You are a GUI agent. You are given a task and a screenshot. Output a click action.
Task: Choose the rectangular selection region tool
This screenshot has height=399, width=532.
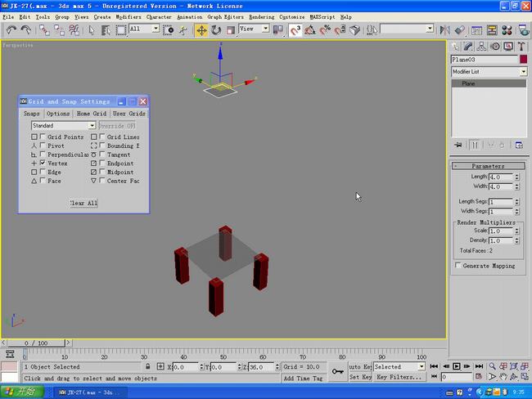pos(120,30)
